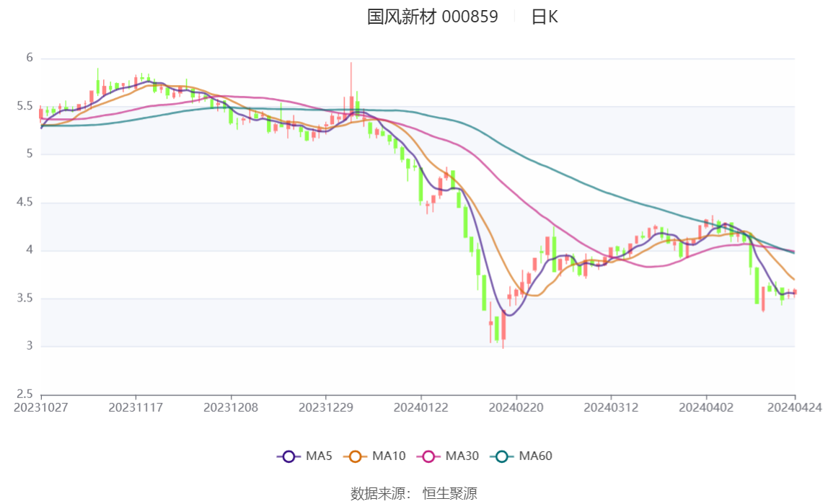Click the 日K label in title
Viewport: 828px width, 504px height.
(545, 17)
